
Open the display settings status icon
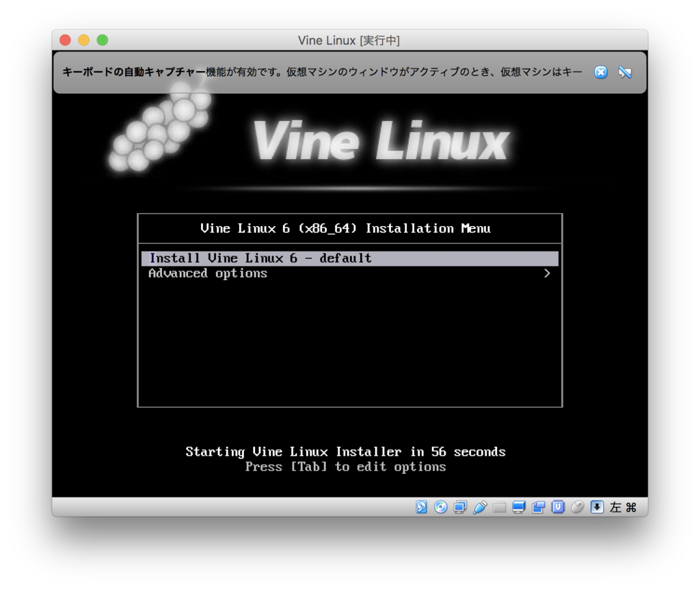point(519,507)
